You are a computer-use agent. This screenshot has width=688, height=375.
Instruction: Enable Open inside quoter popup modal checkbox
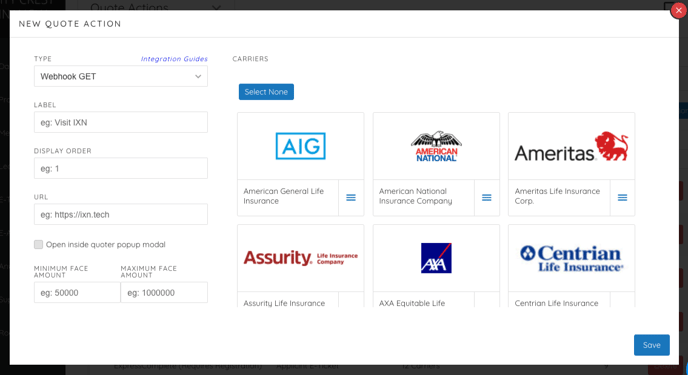click(39, 244)
